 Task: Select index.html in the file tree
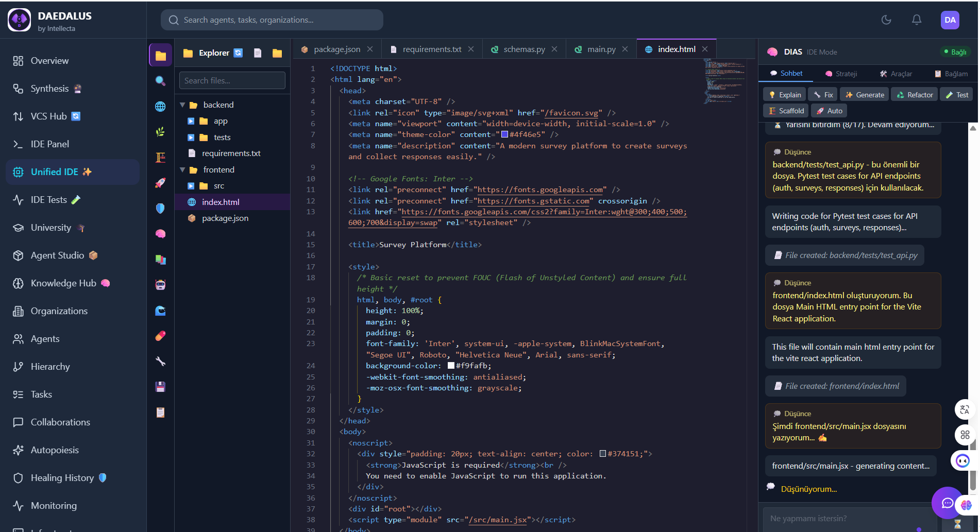(232, 202)
